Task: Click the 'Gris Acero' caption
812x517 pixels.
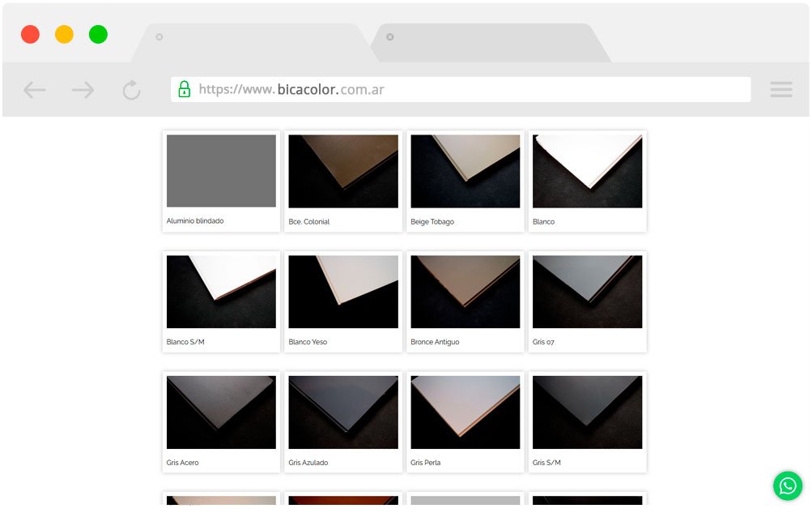Action: point(182,463)
